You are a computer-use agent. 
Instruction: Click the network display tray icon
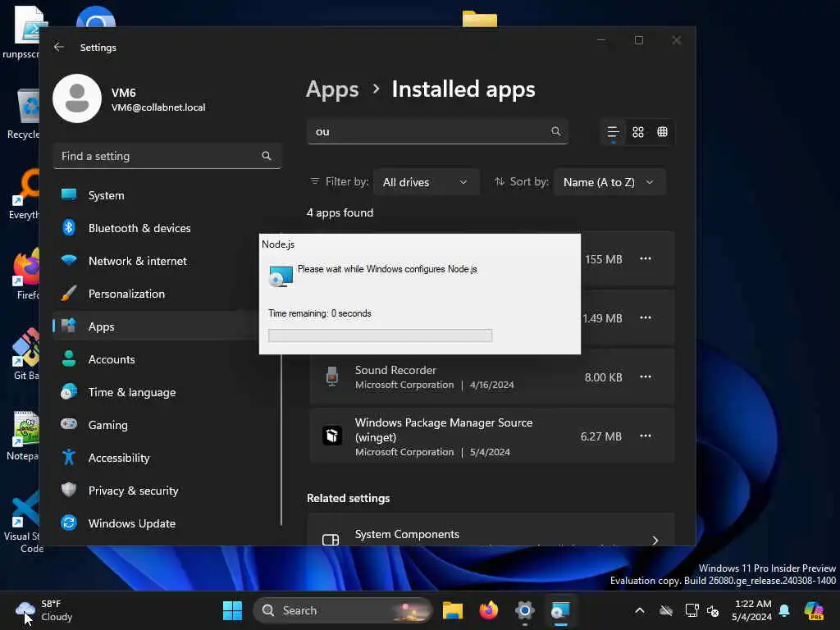(692, 610)
